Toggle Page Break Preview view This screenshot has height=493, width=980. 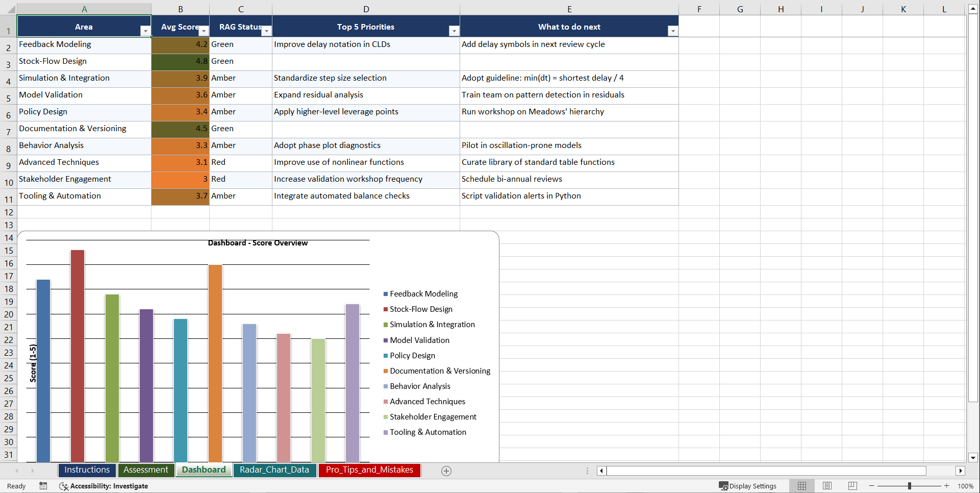point(852,486)
